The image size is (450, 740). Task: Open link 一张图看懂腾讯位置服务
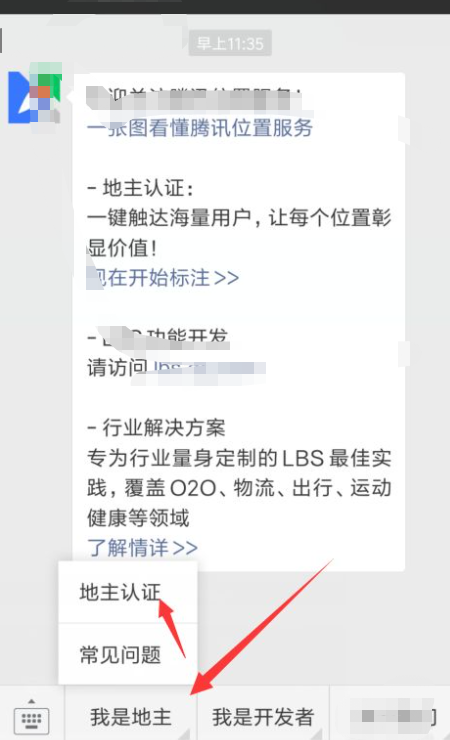tap(200, 128)
